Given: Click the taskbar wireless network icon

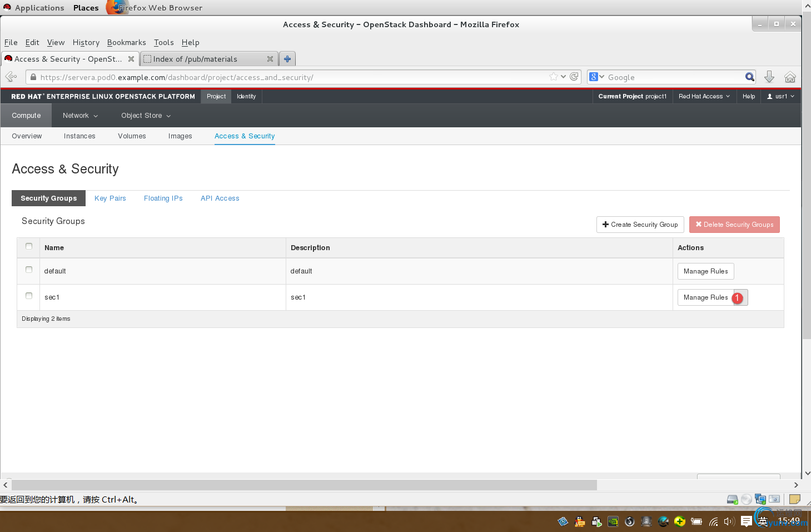Looking at the screenshot, I should pos(713,521).
